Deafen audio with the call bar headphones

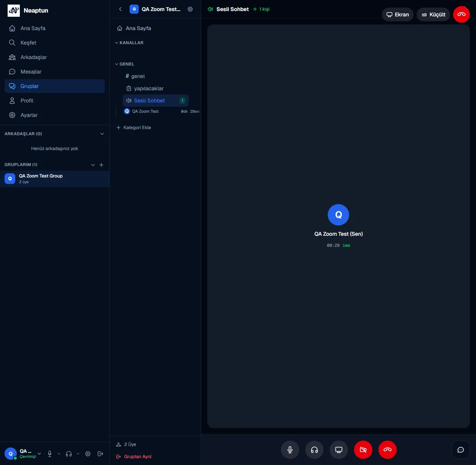pos(314,450)
